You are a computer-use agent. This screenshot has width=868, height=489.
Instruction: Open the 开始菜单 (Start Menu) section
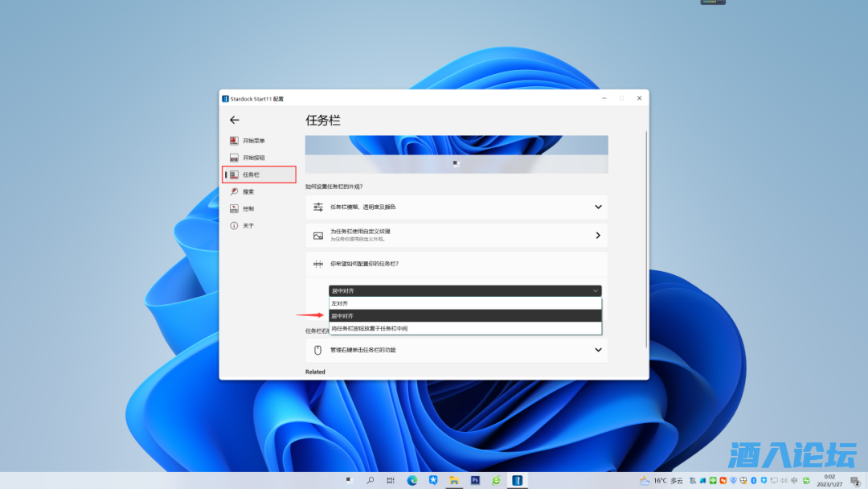(x=253, y=141)
